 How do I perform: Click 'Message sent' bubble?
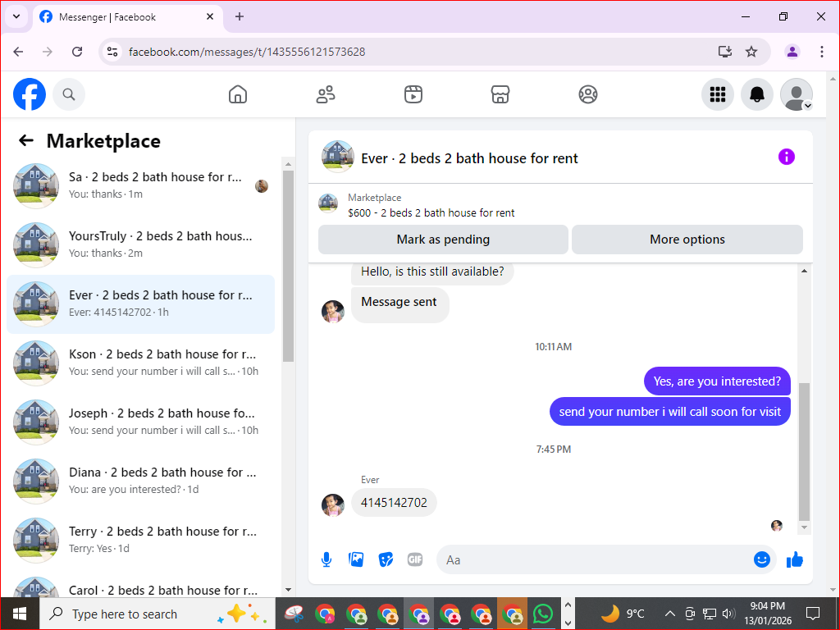coord(399,305)
